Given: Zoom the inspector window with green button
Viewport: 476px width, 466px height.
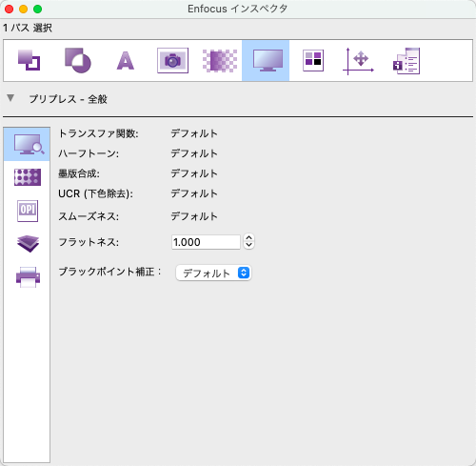Looking at the screenshot, I should pyautogui.click(x=37, y=9).
